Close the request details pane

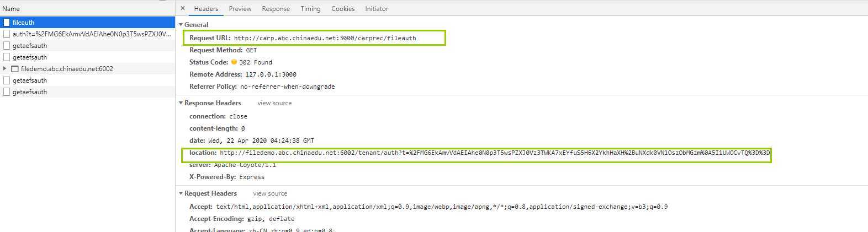pyautogui.click(x=183, y=8)
